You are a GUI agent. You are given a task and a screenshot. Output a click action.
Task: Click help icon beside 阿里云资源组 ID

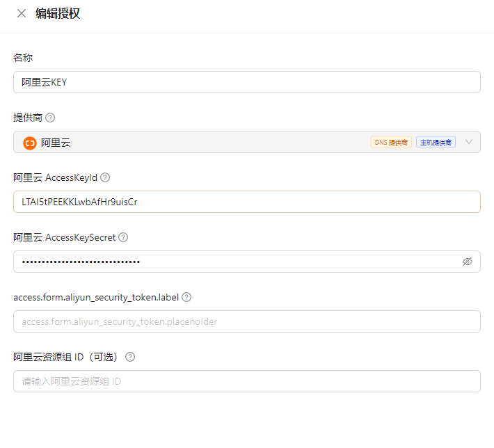click(x=130, y=357)
